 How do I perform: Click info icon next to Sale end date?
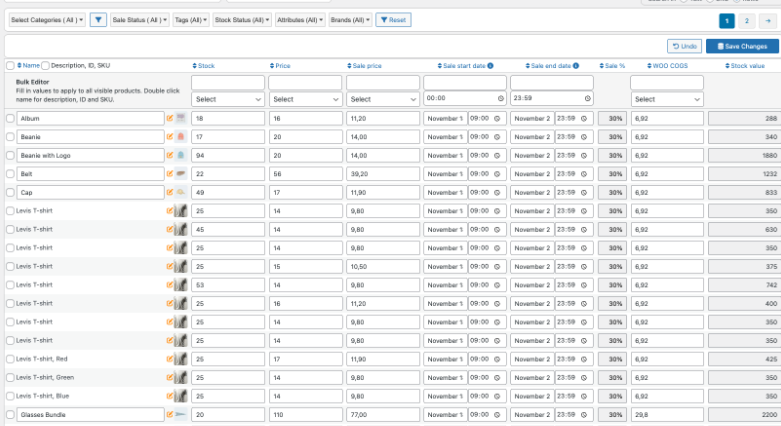coord(576,66)
